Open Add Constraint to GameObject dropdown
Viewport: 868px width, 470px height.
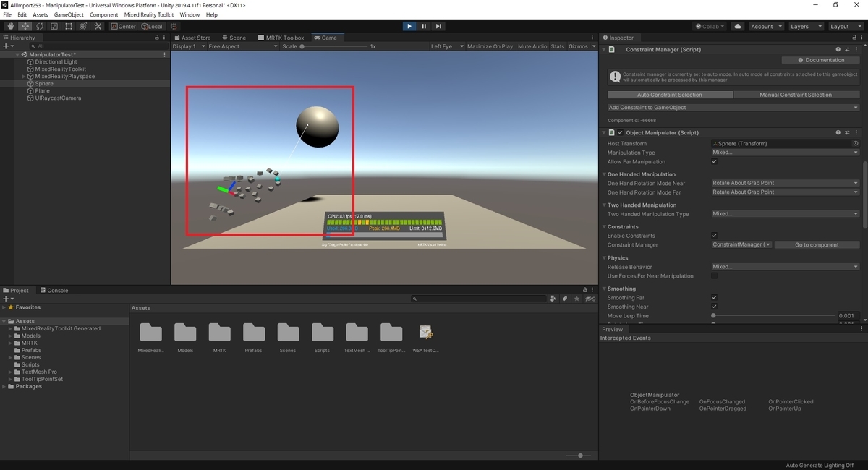click(733, 108)
